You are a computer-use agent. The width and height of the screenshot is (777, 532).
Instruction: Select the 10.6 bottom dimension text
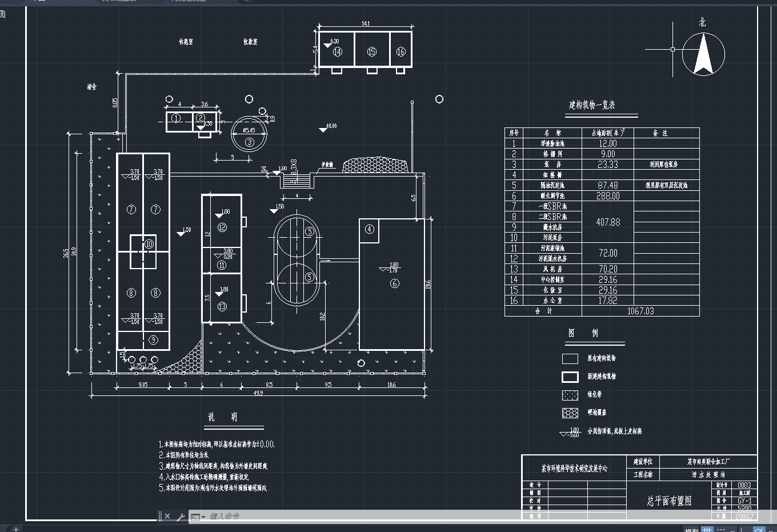(391, 385)
